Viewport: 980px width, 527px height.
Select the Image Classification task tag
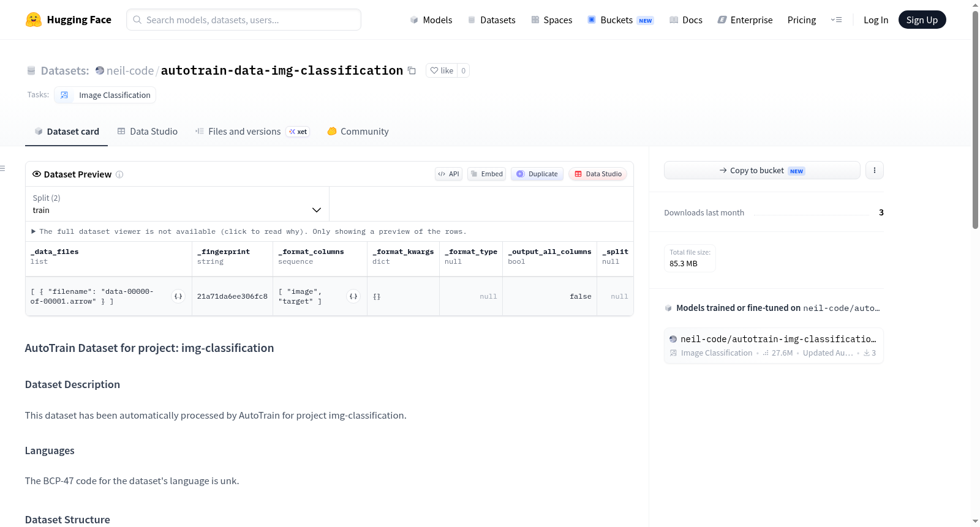[x=105, y=95]
